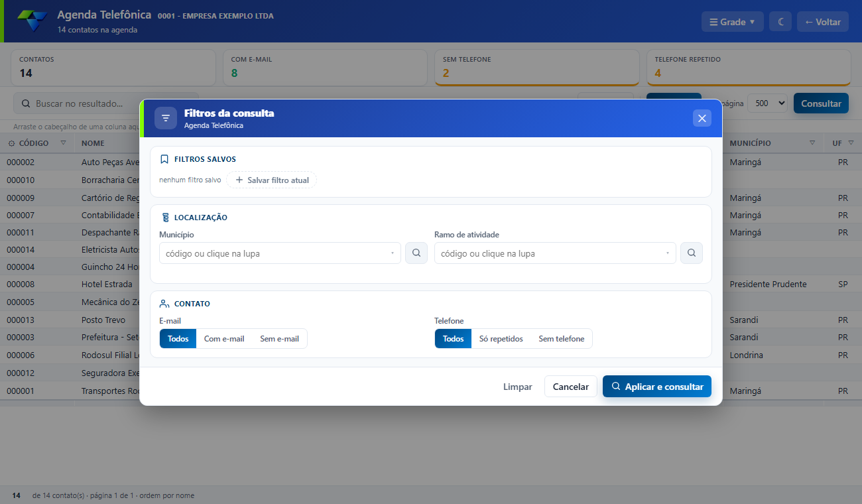Click the Cancelar button
Screen dimensions: 862x504
coord(571,387)
